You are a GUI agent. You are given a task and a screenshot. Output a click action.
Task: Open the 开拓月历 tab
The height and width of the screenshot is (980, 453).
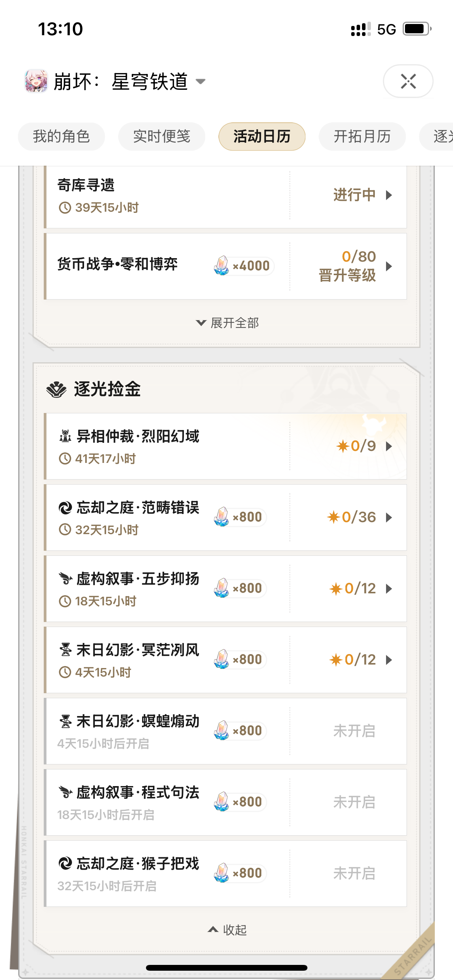click(362, 137)
